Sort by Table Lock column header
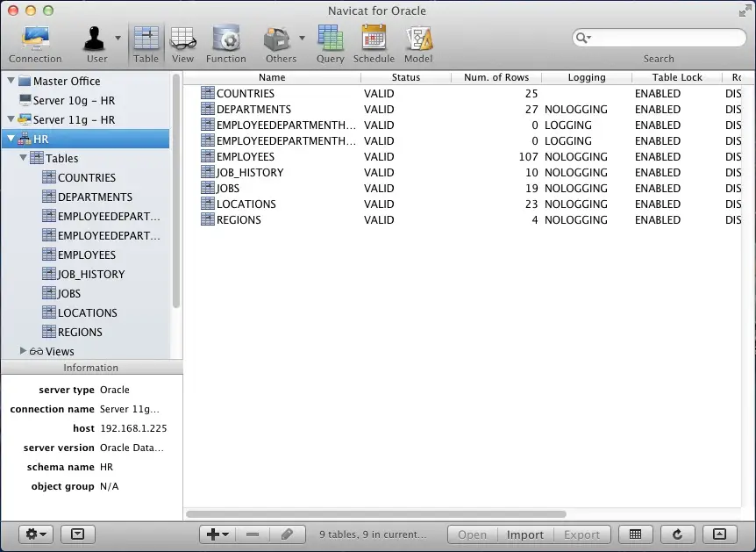The width and height of the screenshot is (756, 552). click(x=677, y=77)
